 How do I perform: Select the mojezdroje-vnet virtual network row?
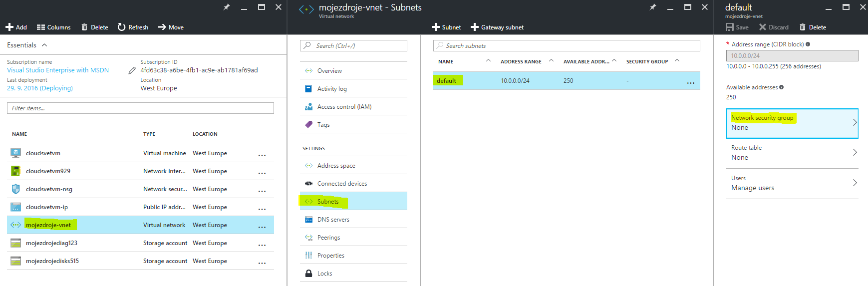click(x=140, y=225)
